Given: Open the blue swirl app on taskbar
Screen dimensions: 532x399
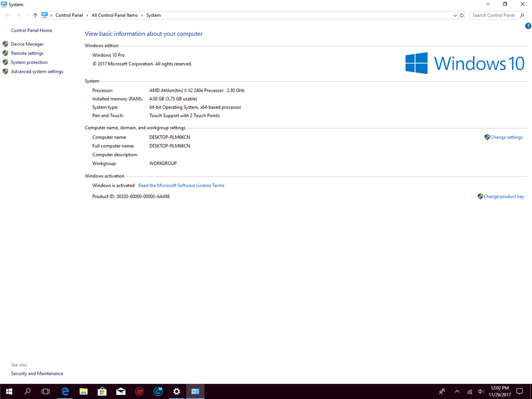Looking at the screenshot, I should (x=158, y=392).
